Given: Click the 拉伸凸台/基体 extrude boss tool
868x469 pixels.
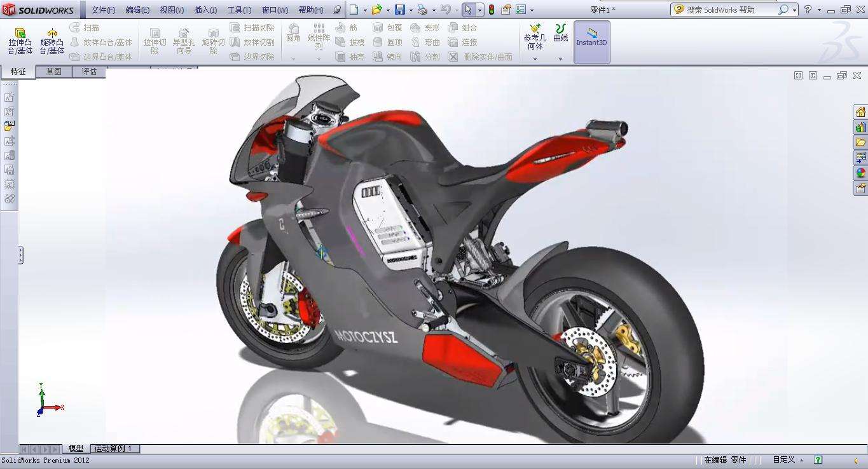Looking at the screenshot, I should 20,41.
